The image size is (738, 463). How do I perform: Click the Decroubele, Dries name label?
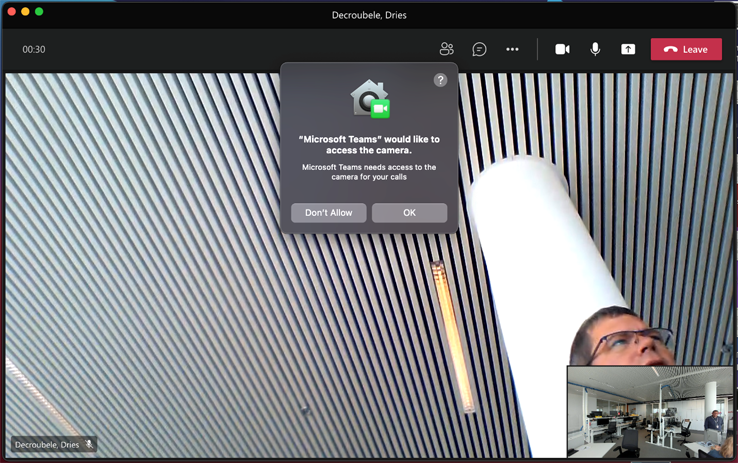(x=47, y=445)
